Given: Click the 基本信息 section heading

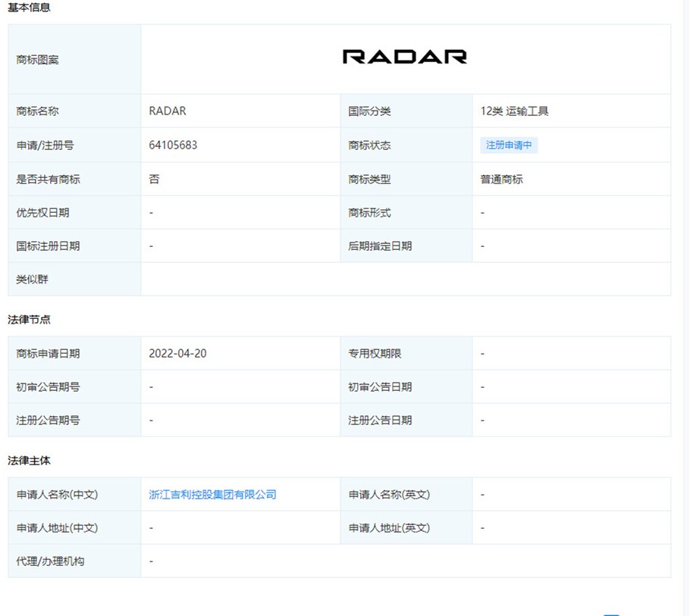Looking at the screenshot, I should [x=29, y=8].
